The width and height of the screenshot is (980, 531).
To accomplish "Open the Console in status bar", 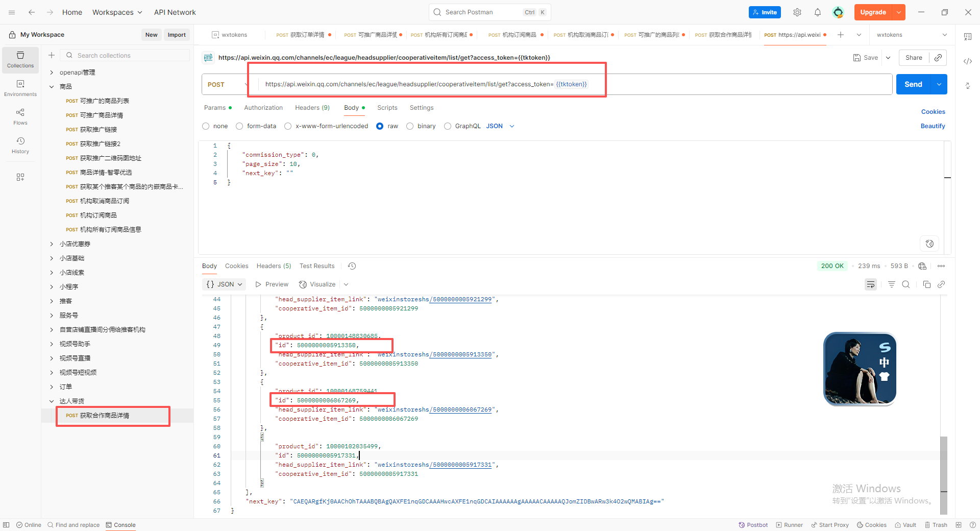I will click(x=121, y=525).
